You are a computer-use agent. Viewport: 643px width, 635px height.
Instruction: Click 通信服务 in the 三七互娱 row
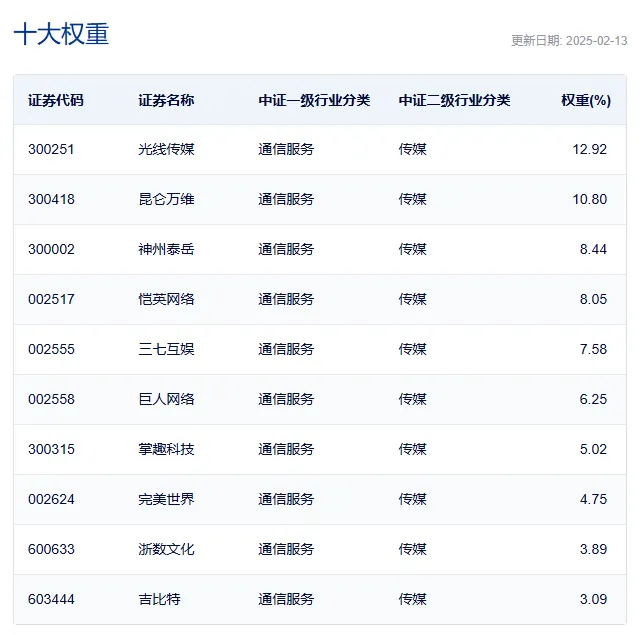point(286,349)
